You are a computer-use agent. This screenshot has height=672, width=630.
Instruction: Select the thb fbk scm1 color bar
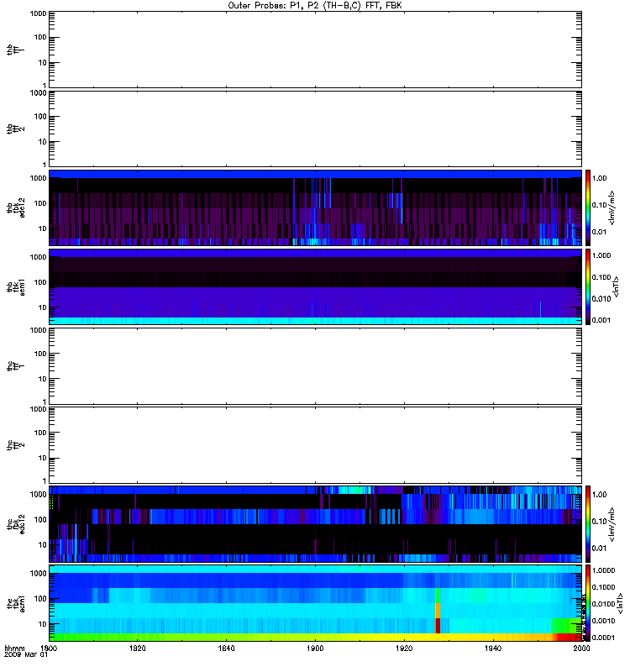pyautogui.click(x=588, y=286)
